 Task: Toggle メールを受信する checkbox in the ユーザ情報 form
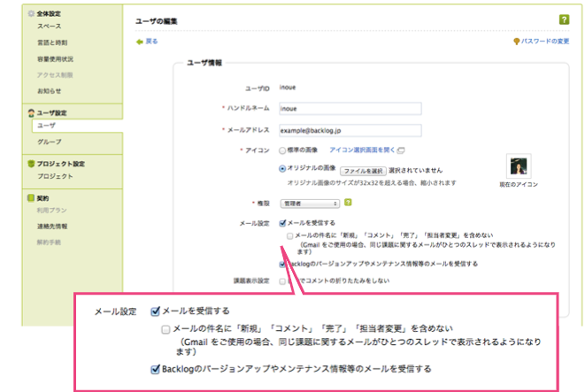pos(282,223)
